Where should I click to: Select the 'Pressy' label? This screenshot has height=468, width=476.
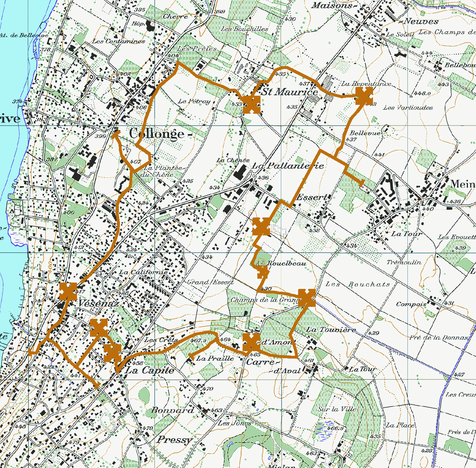175,440
